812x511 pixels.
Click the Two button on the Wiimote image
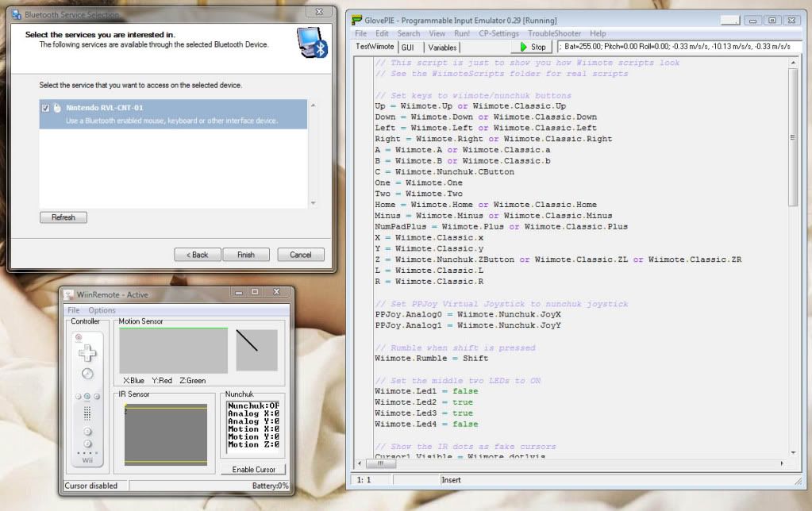tap(87, 444)
